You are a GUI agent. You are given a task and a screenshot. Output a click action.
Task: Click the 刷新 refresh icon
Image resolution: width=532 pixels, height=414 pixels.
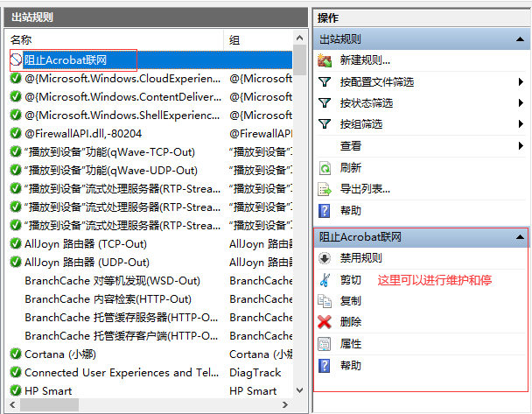point(325,168)
